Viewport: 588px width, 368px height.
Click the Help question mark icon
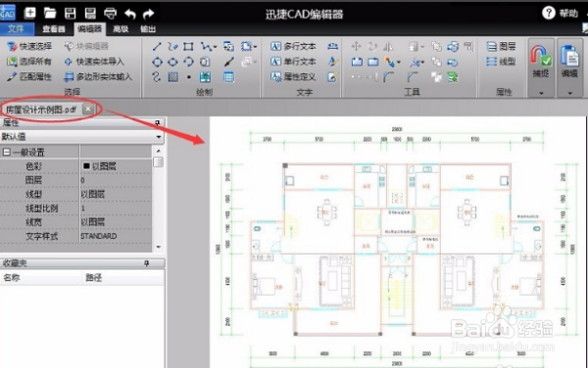(x=548, y=13)
